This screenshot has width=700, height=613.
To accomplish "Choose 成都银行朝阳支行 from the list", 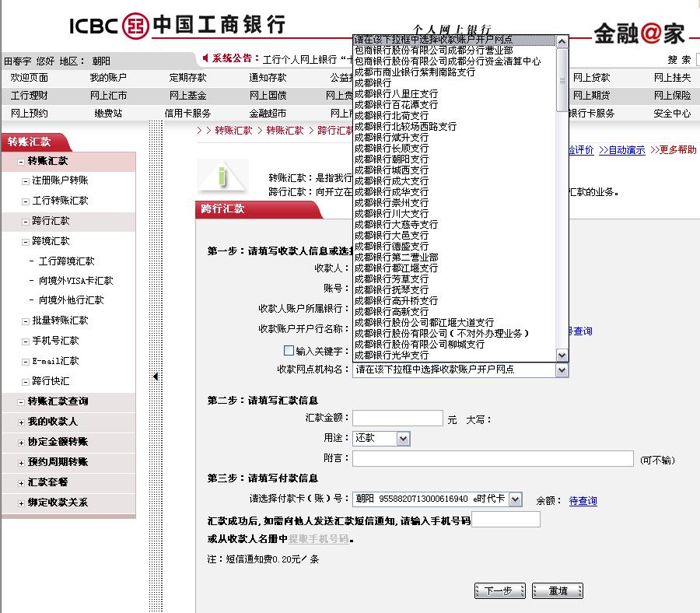I will (x=454, y=159).
